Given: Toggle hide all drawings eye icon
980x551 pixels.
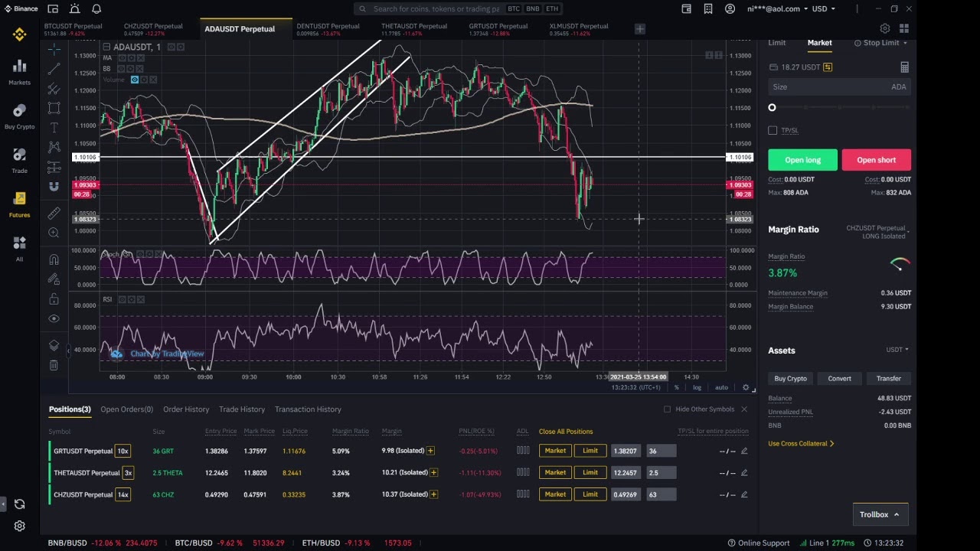Looking at the screenshot, I should point(54,318).
